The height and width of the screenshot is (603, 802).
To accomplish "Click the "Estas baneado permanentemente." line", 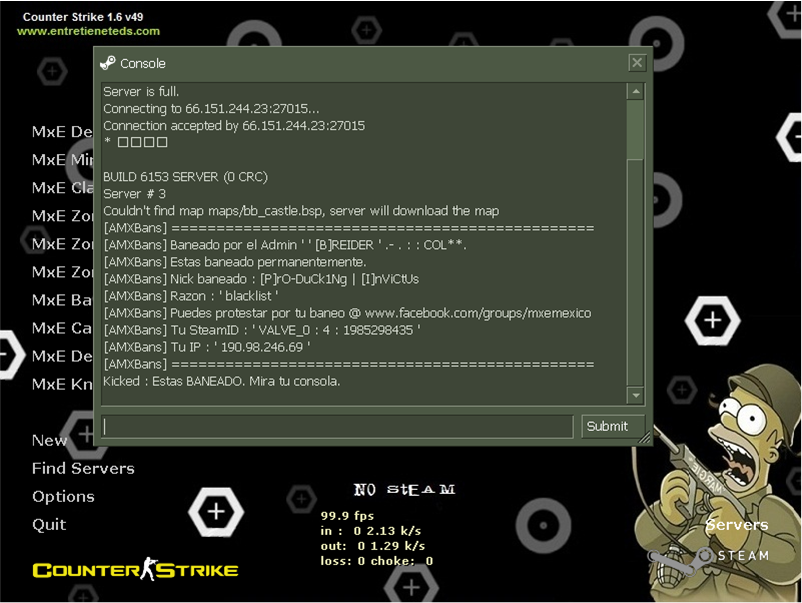I will 235,262.
